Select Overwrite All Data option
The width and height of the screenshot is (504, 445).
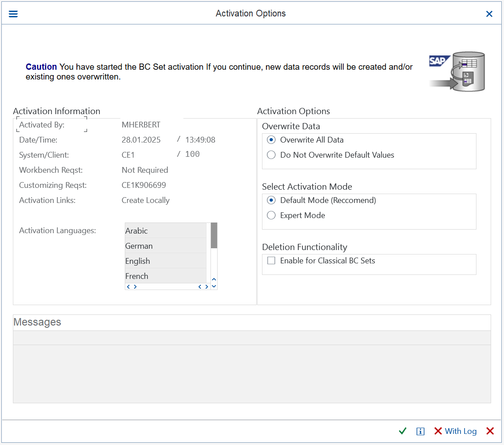271,140
